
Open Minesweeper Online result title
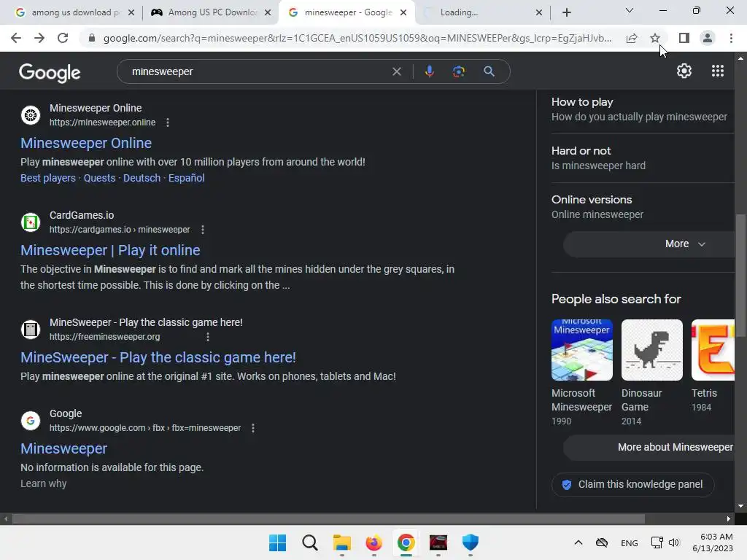(86, 144)
